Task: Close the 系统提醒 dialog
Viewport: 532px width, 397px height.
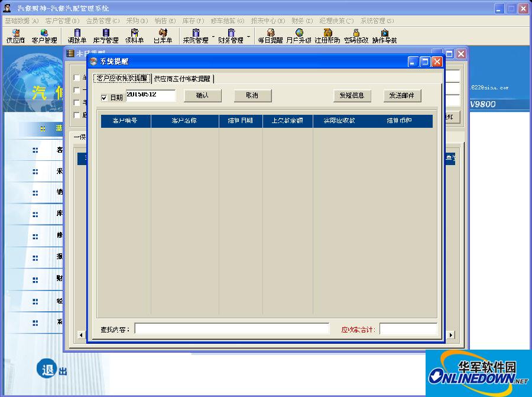Action: click(437, 62)
